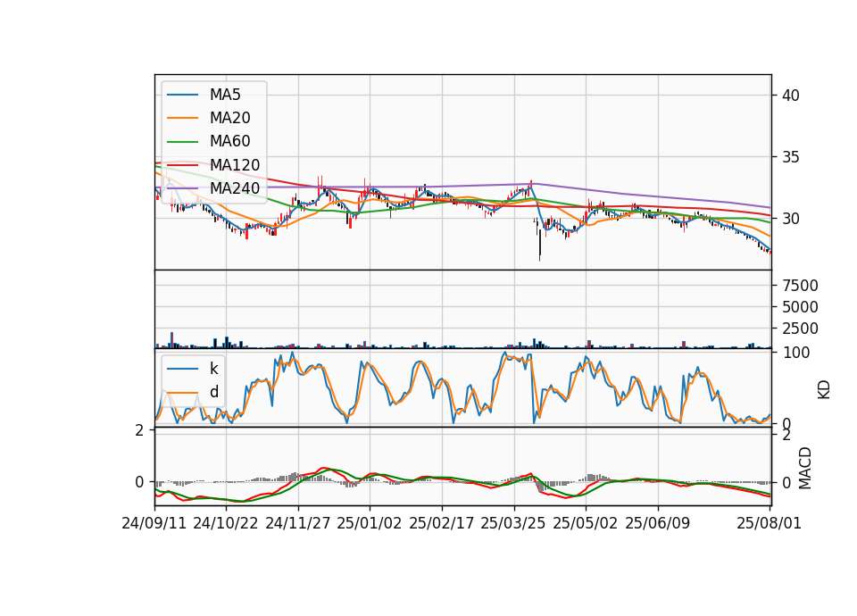Image resolution: width=857 pixels, height=616 pixels.
Task: Click the blue k legend line swatch
Action: pyautogui.click(x=182, y=369)
